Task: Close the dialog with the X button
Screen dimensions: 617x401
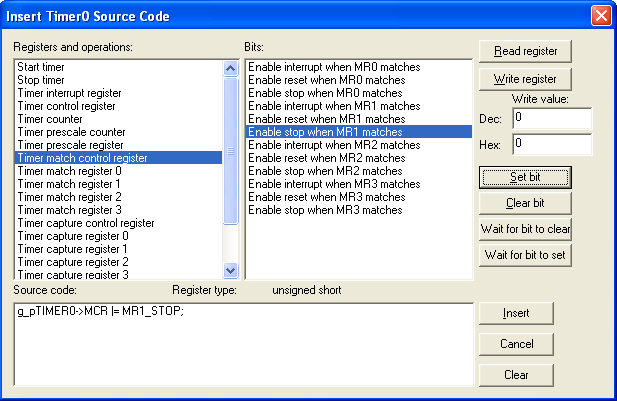Action: pyautogui.click(x=601, y=16)
